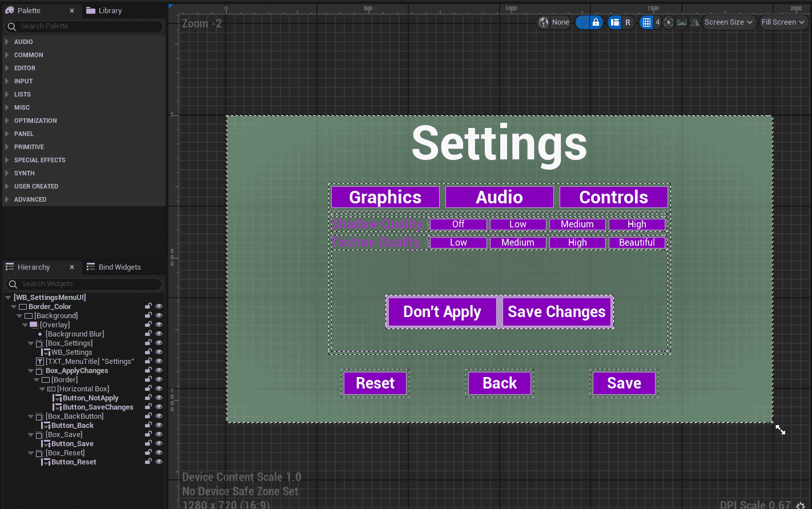Click the lock icon for Button_Reset

[148, 462]
